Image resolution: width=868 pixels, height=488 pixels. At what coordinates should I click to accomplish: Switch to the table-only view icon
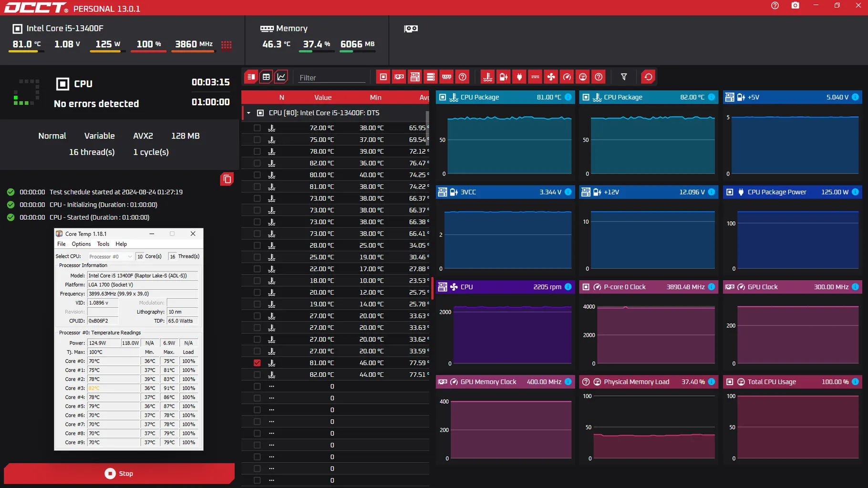pyautogui.click(x=266, y=77)
